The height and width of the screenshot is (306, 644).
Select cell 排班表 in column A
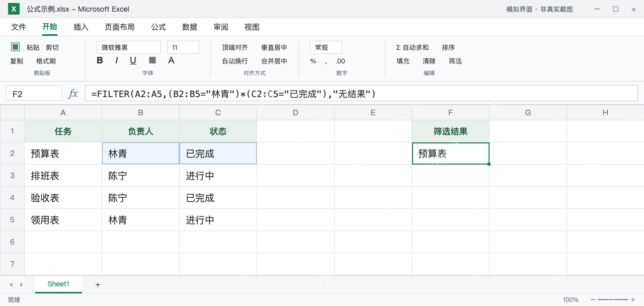63,176
